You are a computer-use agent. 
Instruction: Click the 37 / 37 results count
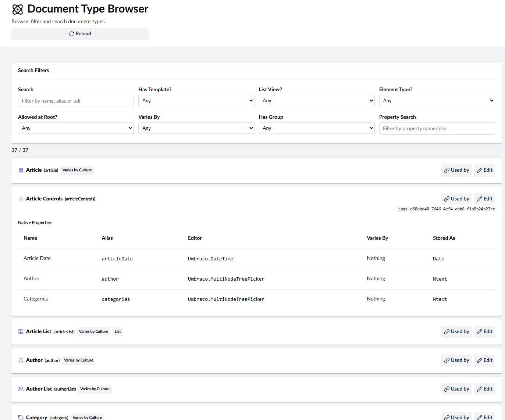(x=20, y=150)
